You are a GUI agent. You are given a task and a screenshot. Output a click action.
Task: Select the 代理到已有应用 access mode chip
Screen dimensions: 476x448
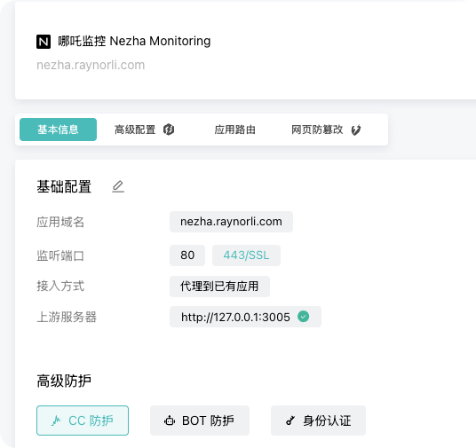click(x=219, y=287)
